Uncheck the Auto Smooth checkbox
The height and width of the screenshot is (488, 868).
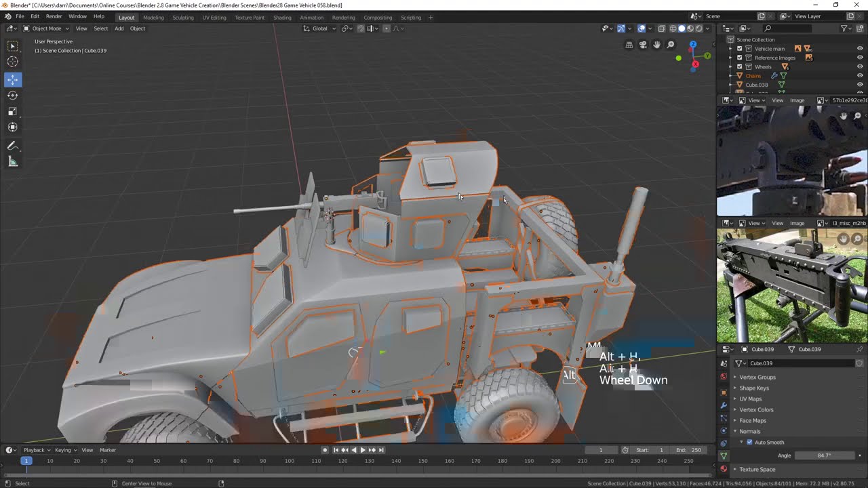tap(749, 442)
